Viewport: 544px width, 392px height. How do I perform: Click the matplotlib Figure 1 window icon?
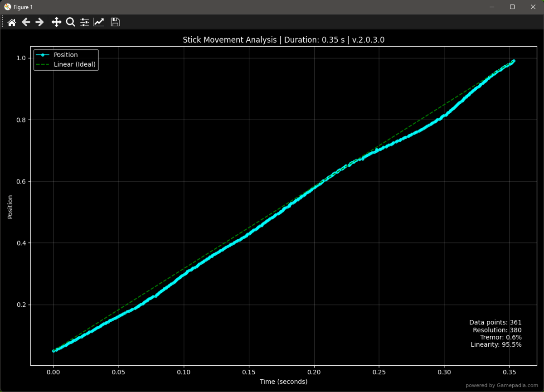(8, 7)
